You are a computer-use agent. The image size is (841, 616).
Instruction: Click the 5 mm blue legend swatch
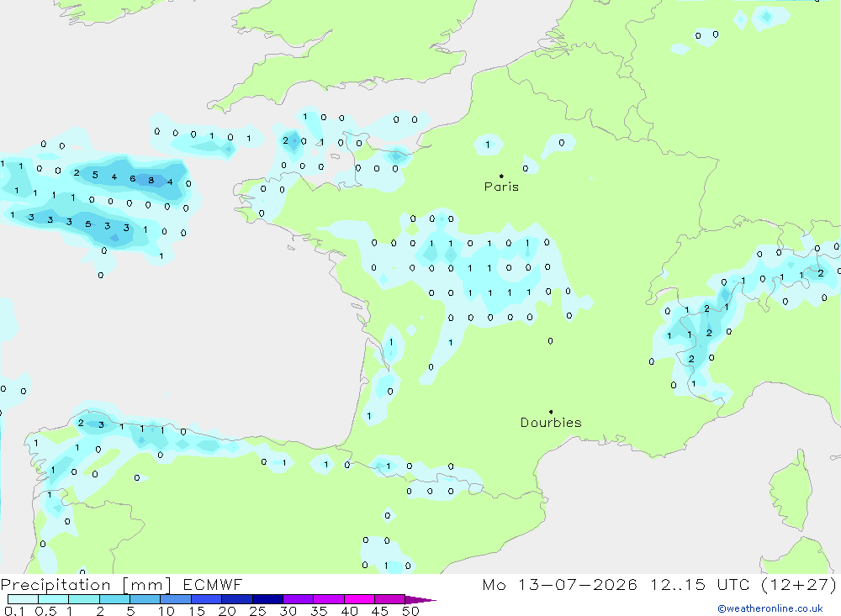(x=145, y=599)
